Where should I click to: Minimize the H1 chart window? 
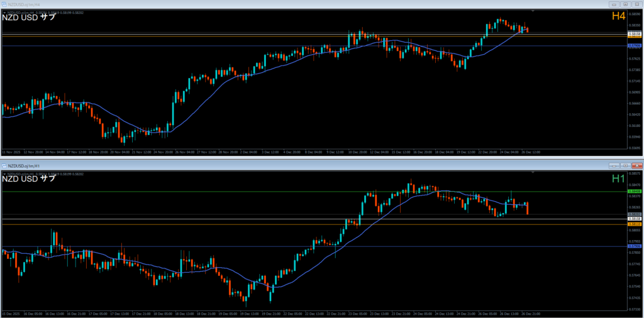click(614, 165)
